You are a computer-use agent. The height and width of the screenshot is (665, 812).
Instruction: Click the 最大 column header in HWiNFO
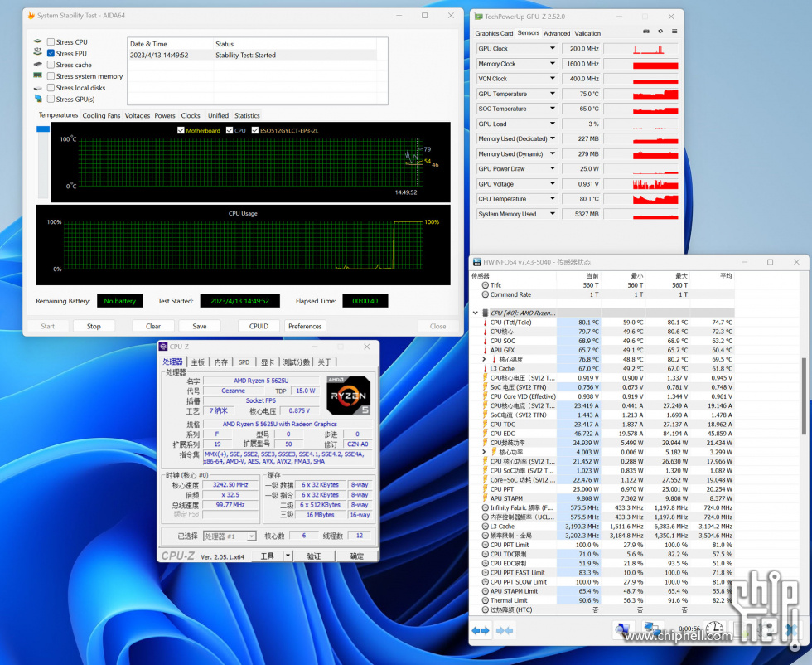(x=667, y=276)
